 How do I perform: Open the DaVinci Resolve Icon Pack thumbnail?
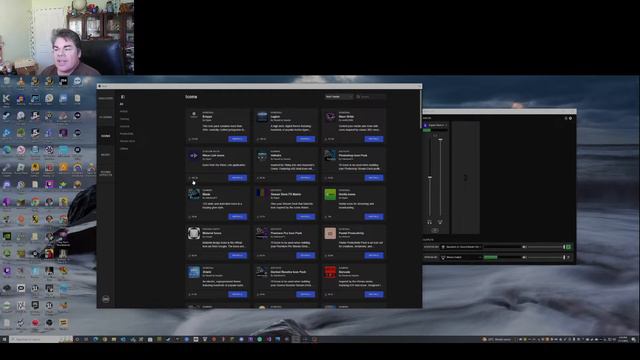click(262, 272)
